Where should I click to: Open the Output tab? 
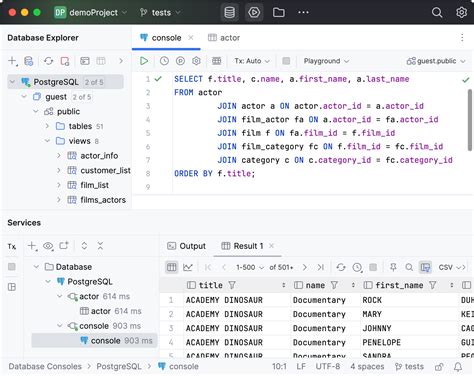pyautogui.click(x=186, y=246)
